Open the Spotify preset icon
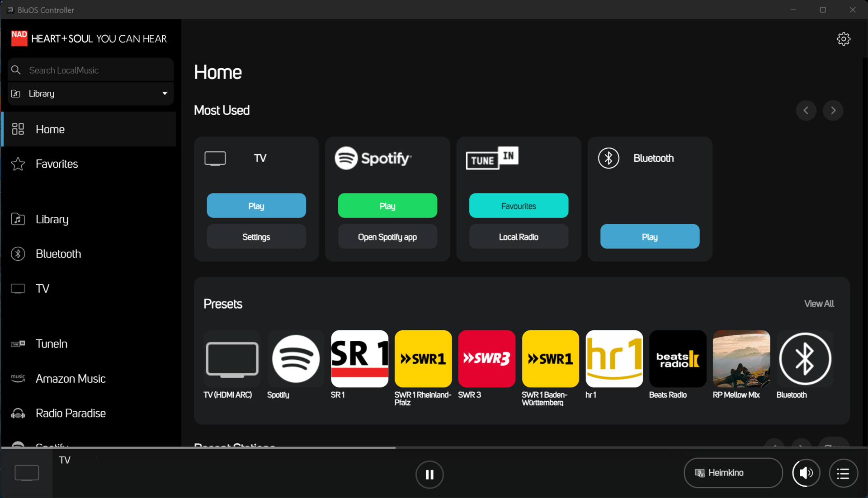 (296, 359)
